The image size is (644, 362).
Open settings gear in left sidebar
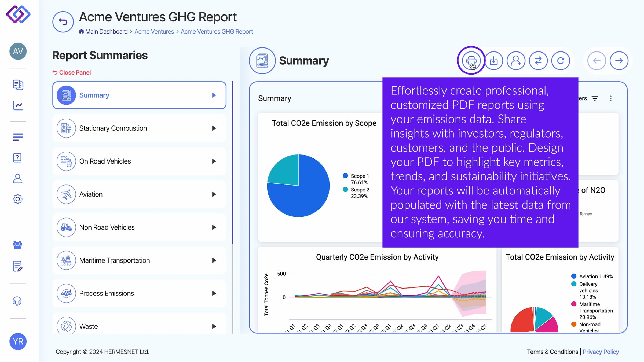pyautogui.click(x=18, y=199)
